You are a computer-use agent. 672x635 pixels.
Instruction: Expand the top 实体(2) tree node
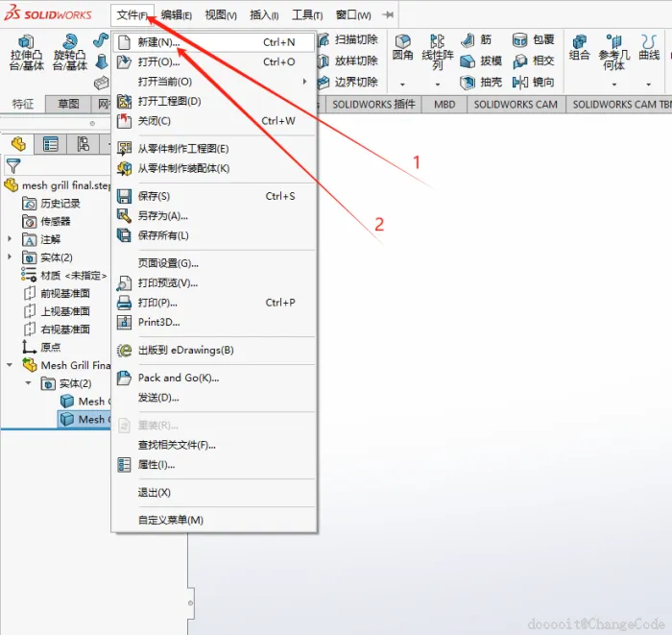click(10, 256)
